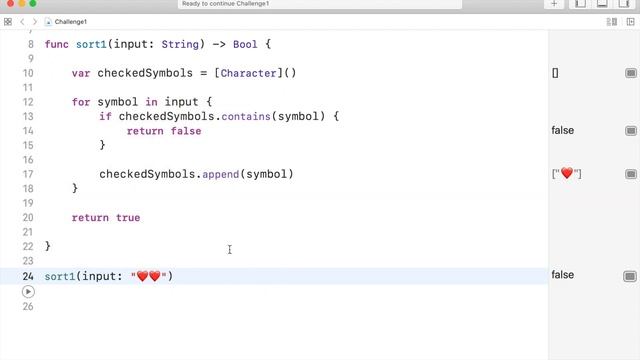640x360 pixels.
Task: Click the closing brace on line 22
Action: click(48, 246)
